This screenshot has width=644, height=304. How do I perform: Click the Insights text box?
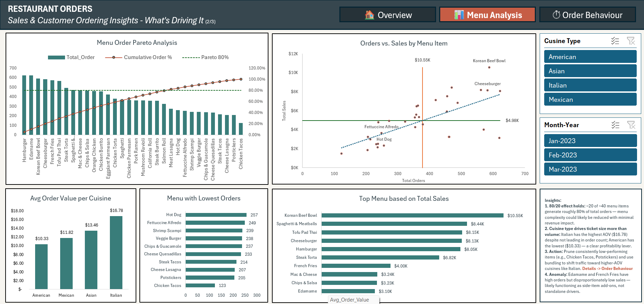tap(590, 246)
